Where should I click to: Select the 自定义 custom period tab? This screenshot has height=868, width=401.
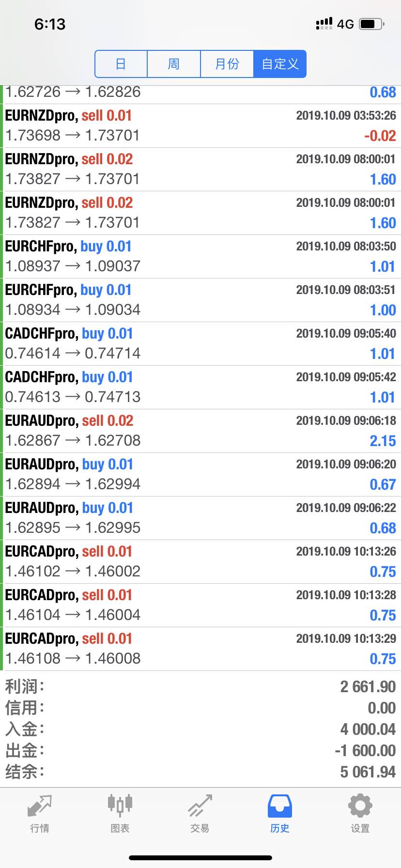pyautogui.click(x=280, y=64)
